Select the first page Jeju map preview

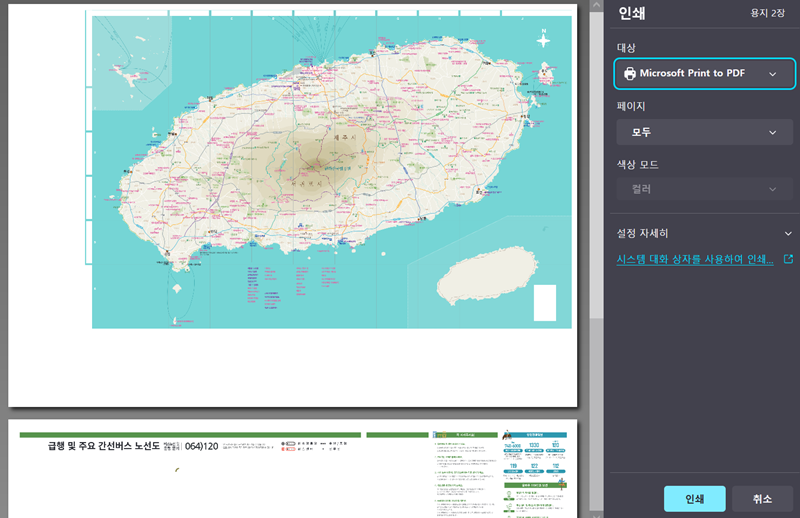[292, 205]
